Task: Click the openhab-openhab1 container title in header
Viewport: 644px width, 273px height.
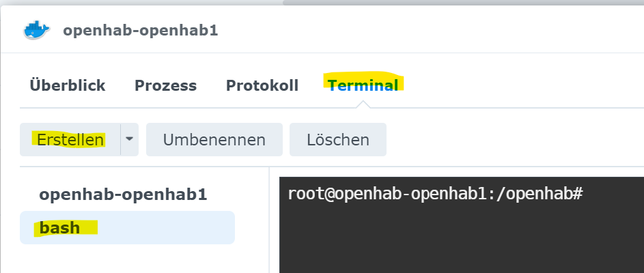Action: (x=140, y=31)
